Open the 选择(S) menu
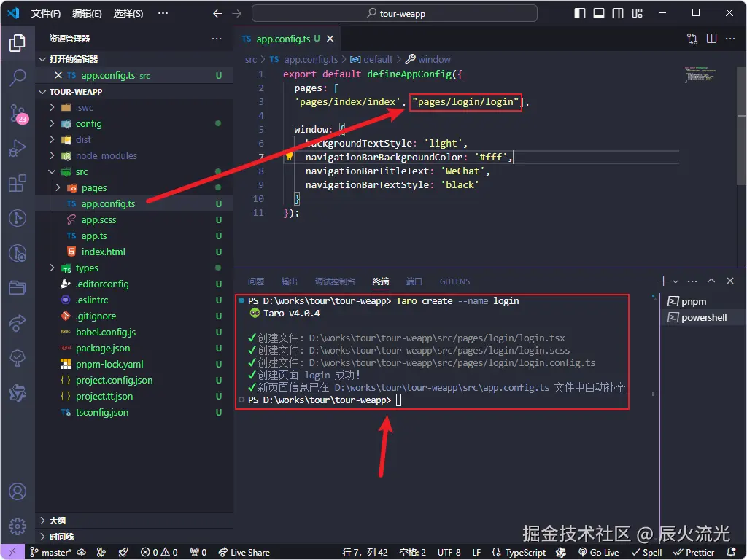This screenshot has width=747, height=560. [128, 13]
